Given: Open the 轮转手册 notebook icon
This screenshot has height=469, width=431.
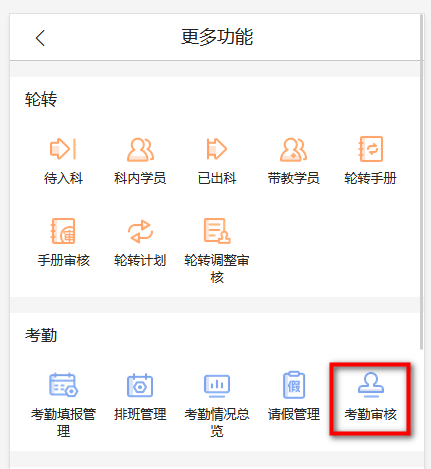Looking at the screenshot, I should [x=370, y=149].
